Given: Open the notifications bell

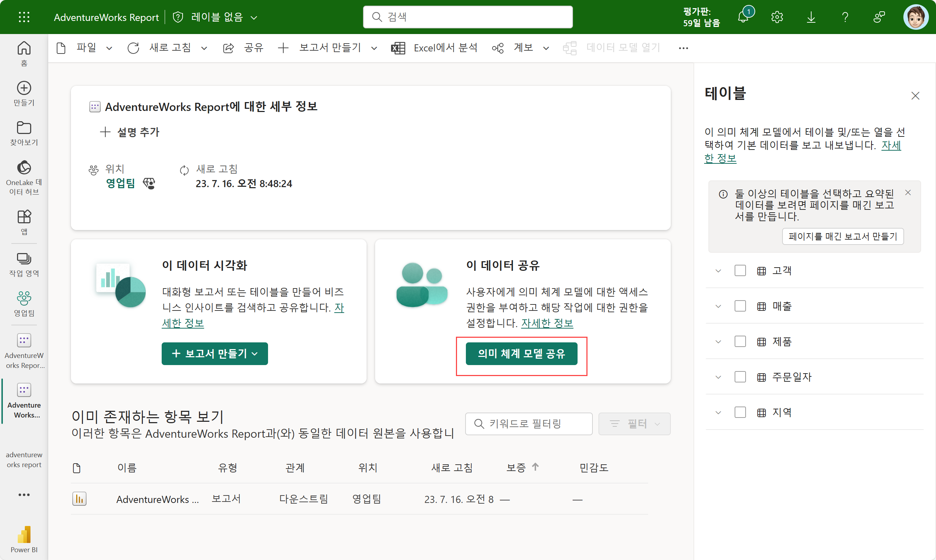Looking at the screenshot, I should coord(743,17).
